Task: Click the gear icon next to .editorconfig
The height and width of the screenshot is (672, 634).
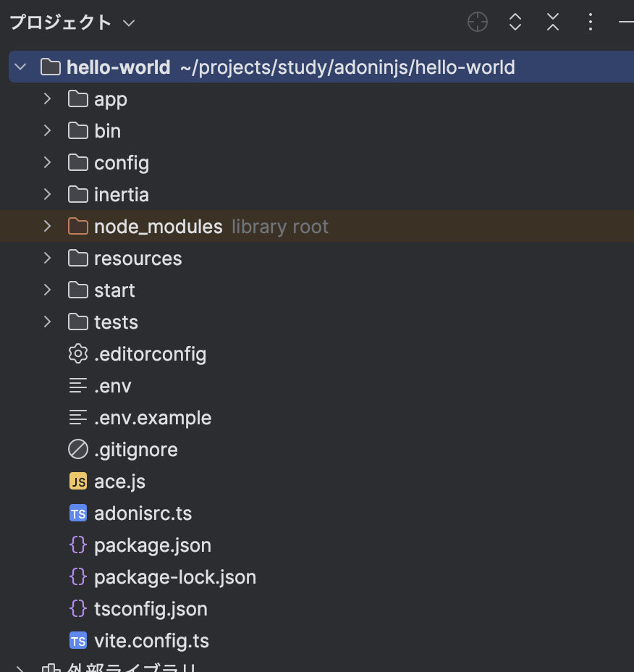Action: [77, 353]
